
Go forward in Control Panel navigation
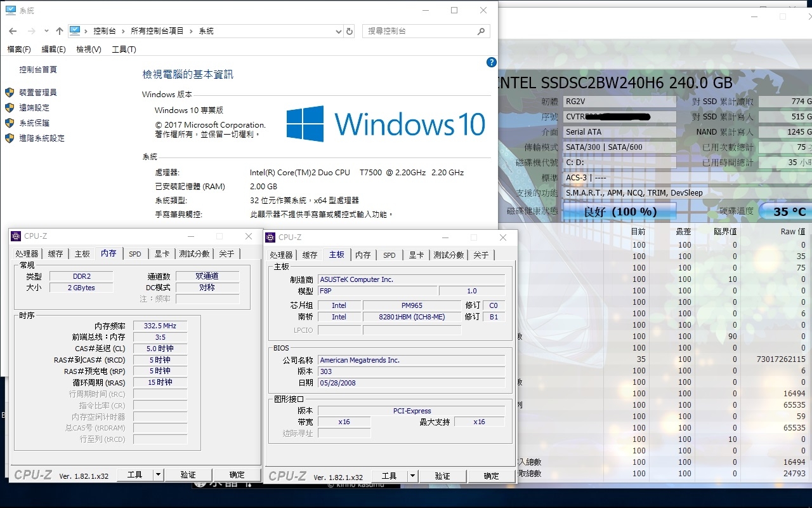[30, 30]
